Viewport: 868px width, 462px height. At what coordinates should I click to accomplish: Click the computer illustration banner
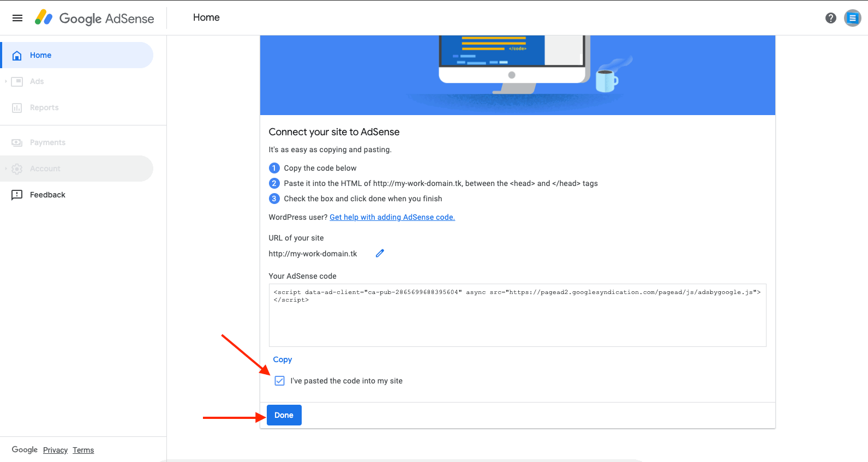(x=517, y=75)
